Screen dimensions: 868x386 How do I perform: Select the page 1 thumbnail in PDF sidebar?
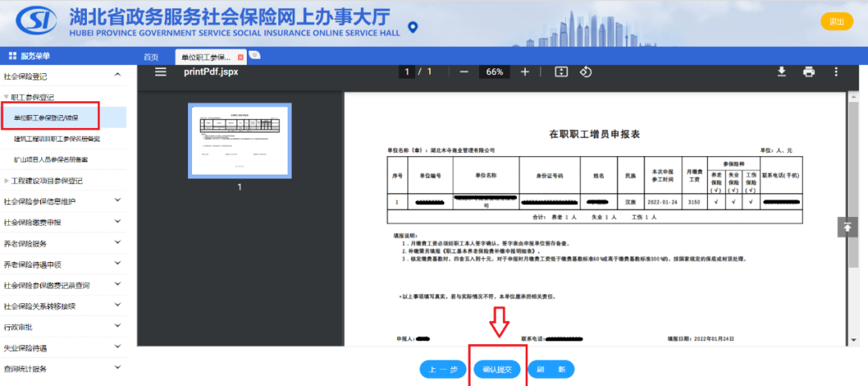point(240,141)
